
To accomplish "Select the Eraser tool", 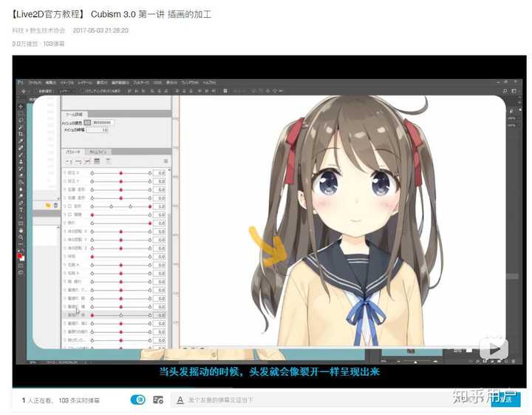I will [x=21, y=175].
